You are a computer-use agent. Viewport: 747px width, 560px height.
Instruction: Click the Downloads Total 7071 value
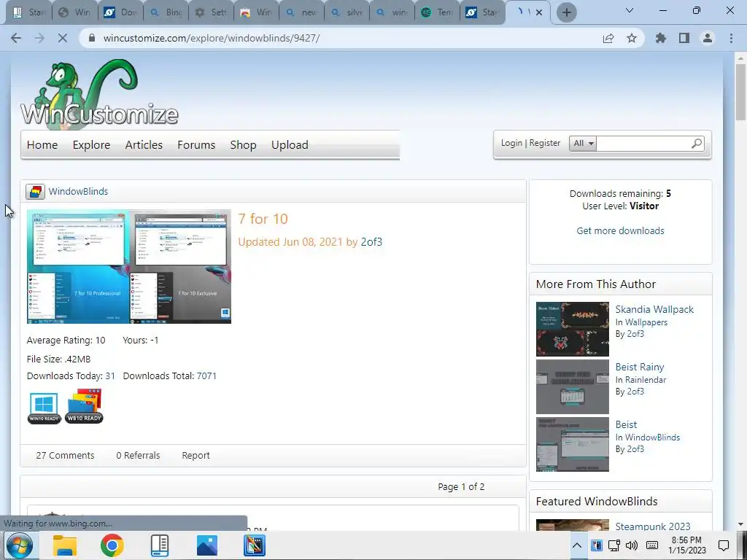tap(206, 376)
